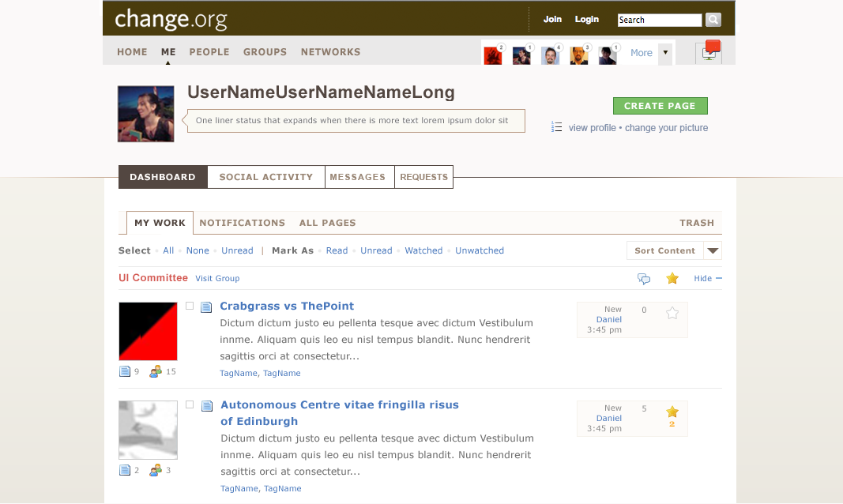Image resolution: width=843 pixels, height=504 pixels.
Task: Open the Crabgrass red-black thumbnail
Action: (148, 331)
